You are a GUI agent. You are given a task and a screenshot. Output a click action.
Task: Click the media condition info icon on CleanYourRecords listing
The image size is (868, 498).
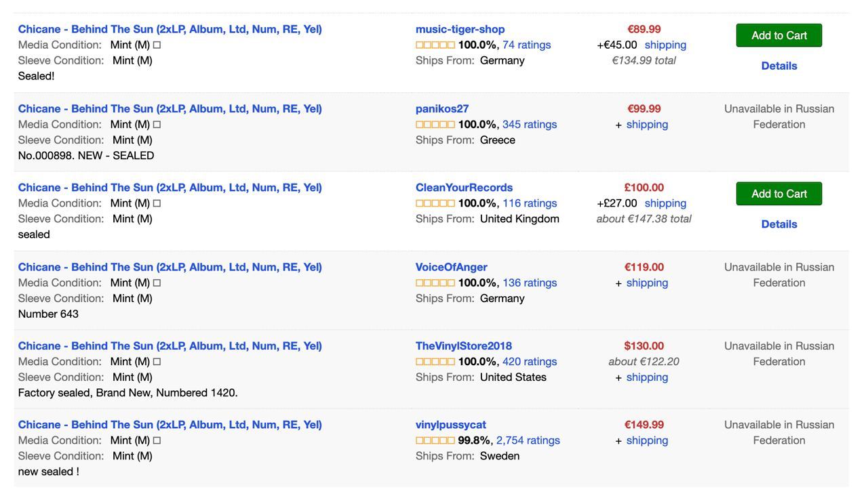pos(157,203)
